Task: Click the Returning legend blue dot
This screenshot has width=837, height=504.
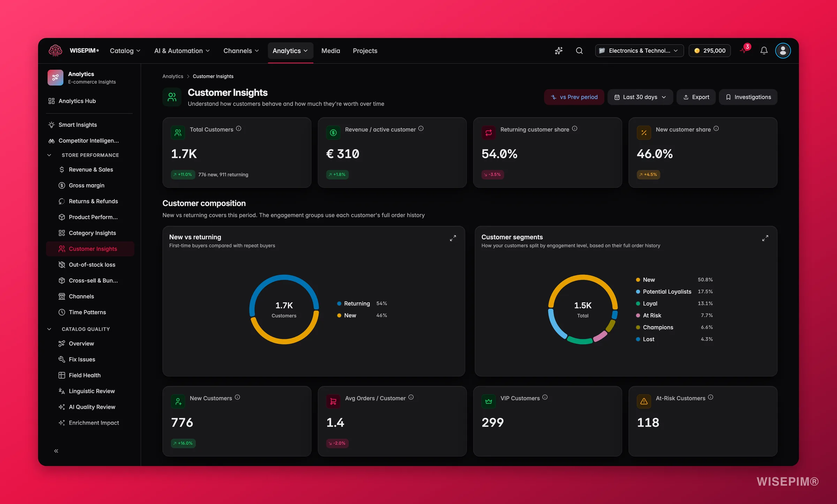Action: pyautogui.click(x=339, y=303)
